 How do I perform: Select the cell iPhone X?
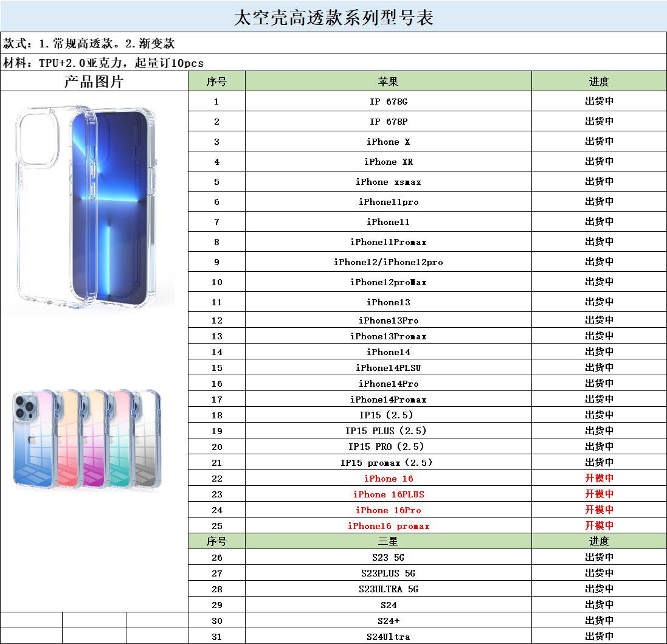389,141
